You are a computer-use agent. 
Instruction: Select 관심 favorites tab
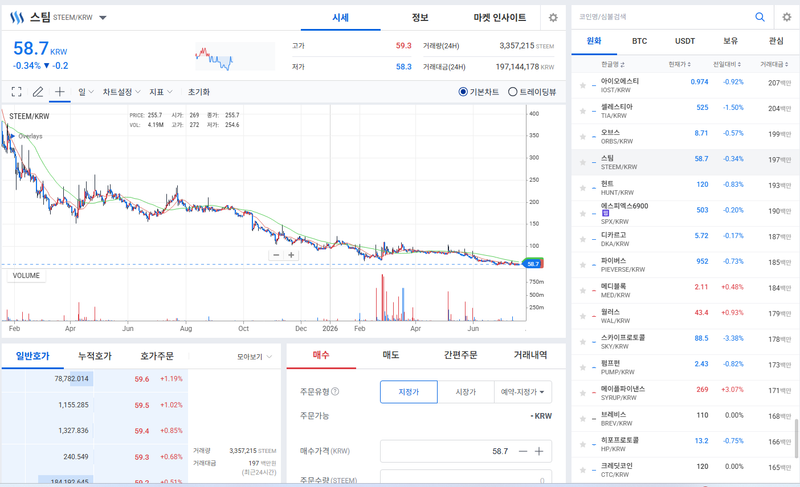pos(776,41)
